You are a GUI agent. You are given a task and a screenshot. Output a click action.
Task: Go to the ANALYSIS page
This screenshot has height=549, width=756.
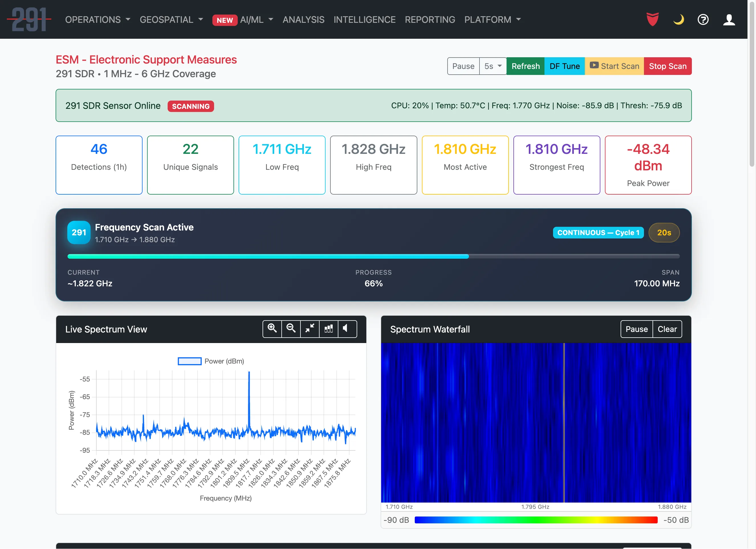(x=303, y=19)
